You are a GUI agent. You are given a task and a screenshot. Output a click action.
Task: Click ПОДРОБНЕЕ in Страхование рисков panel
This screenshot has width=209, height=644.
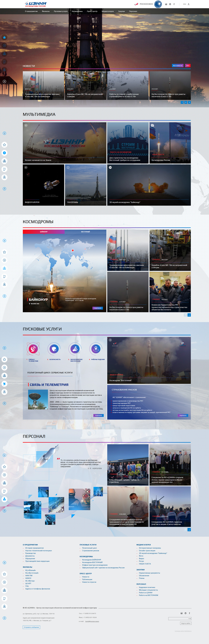[183, 415]
